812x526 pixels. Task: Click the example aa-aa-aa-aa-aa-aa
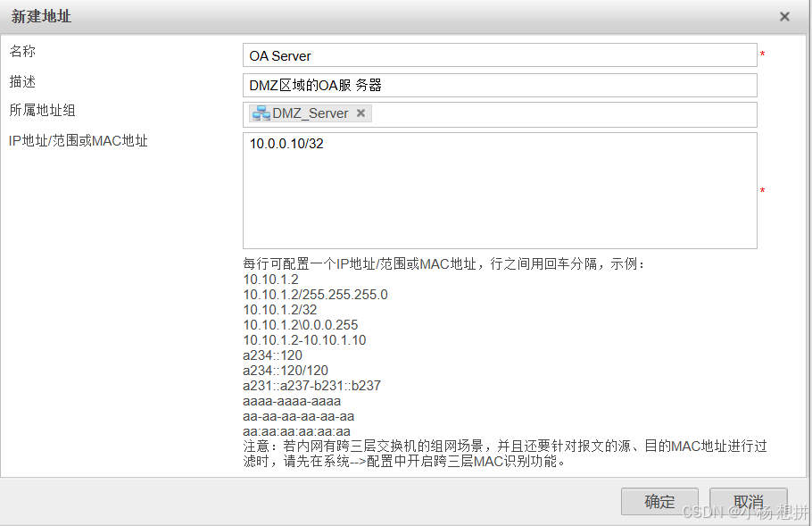[299, 416]
